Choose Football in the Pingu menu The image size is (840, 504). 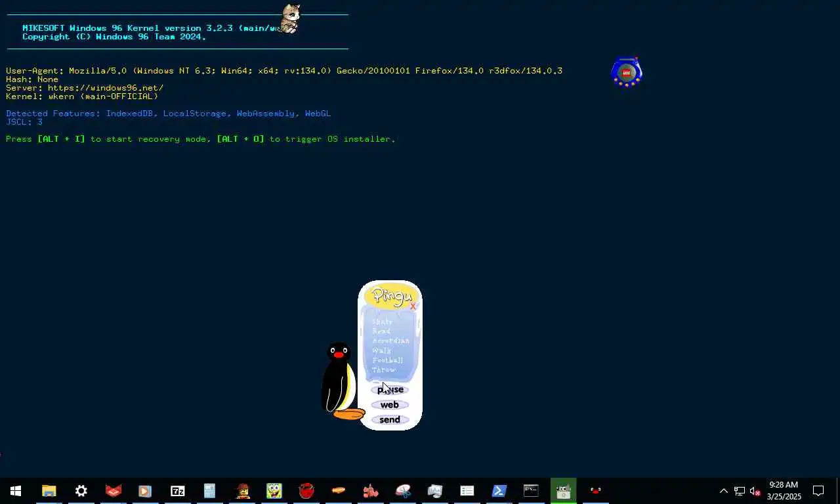pos(387,360)
